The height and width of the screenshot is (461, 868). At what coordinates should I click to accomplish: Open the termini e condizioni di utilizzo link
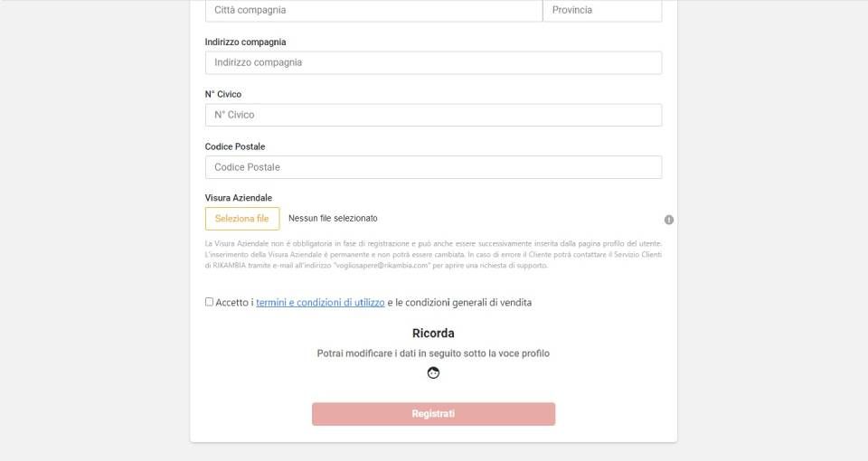320,303
